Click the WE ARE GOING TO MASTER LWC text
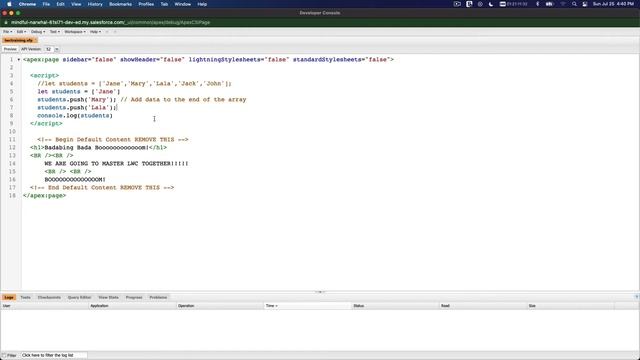Image resolution: width=640 pixels, height=360 pixels. (x=116, y=164)
